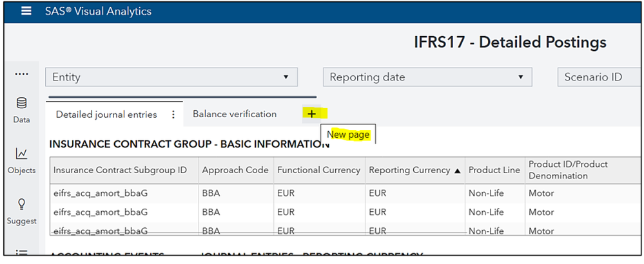The width and height of the screenshot is (644, 264).
Task: Click the Motor cell in first row
Action: [x=542, y=193]
